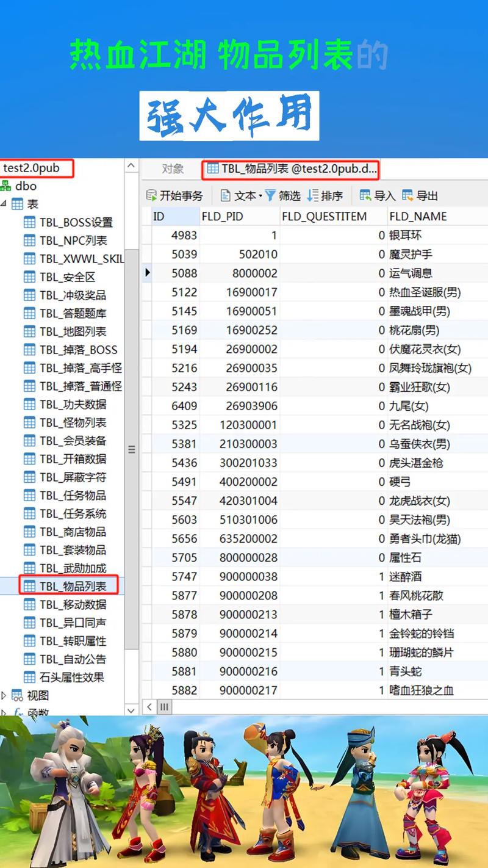The width and height of the screenshot is (488, 868).
Task: Click the TBL_会员装备 table icon
Action: pos(29,441)
